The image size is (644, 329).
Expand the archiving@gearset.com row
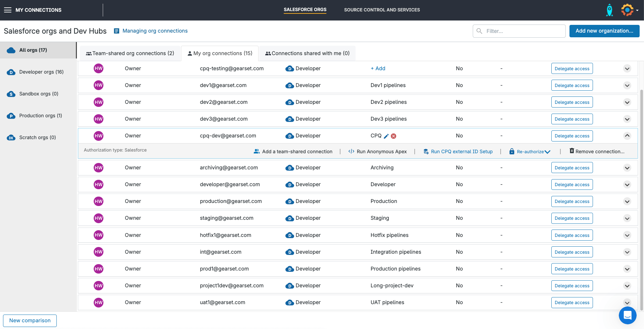(x=627, y=168)
